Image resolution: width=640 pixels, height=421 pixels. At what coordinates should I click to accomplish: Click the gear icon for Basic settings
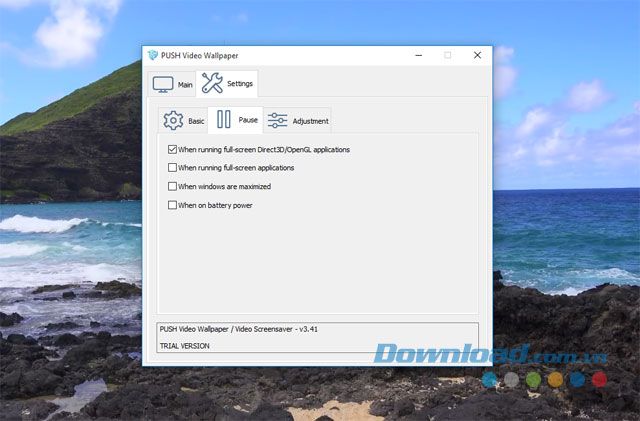pos(173,120)
